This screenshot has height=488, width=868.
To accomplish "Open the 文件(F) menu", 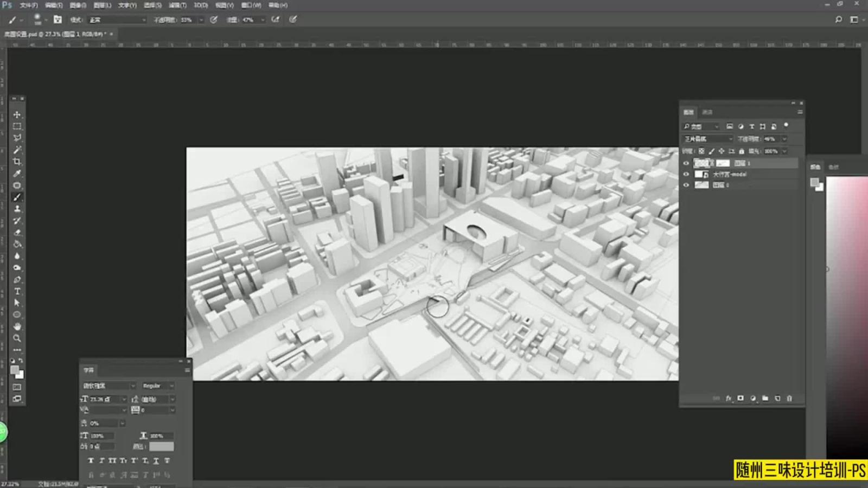I will pyautogui.click(x=28, y=5).
